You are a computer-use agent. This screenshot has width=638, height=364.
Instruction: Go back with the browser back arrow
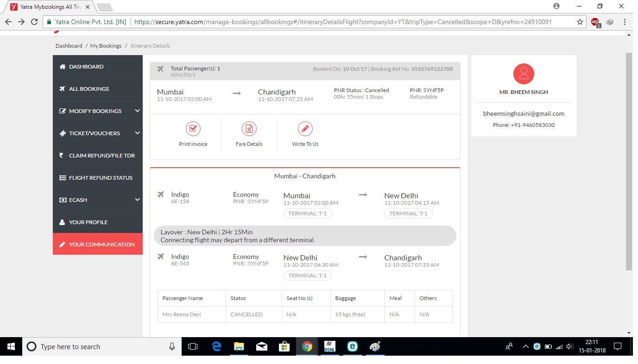tap(8, 22)
